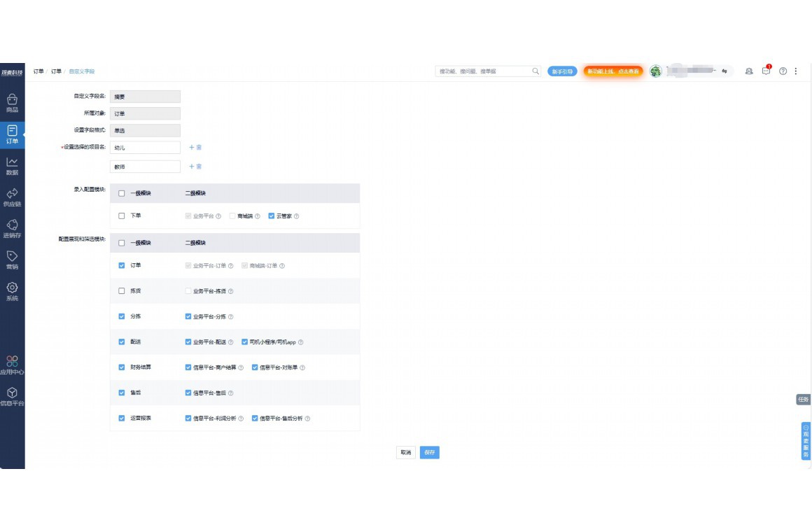Uncheck the 司机小程序/司机app checkbox

point(244,342)
